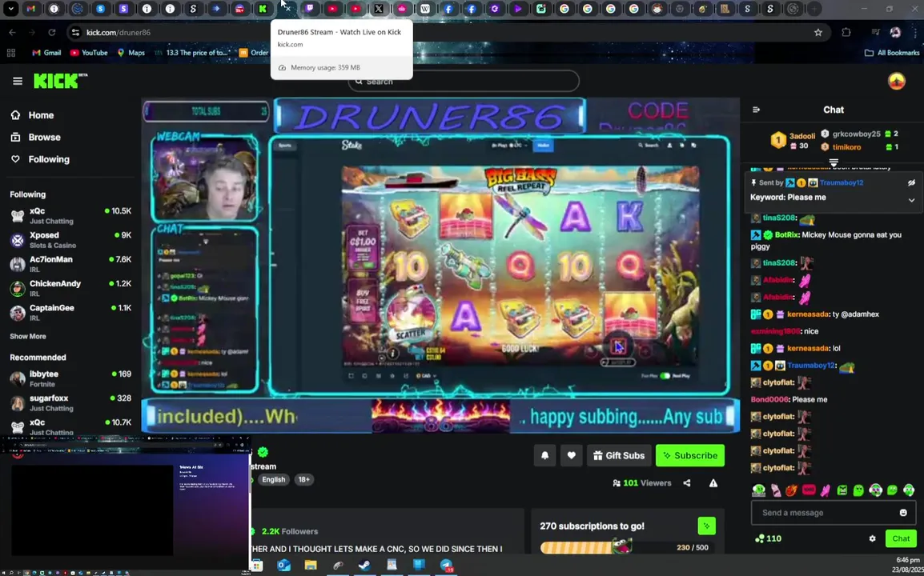Viewport: 924px width, 576px height.
Task: Click the green subscribe icon in subscription goal
Action: coord(706,526)
